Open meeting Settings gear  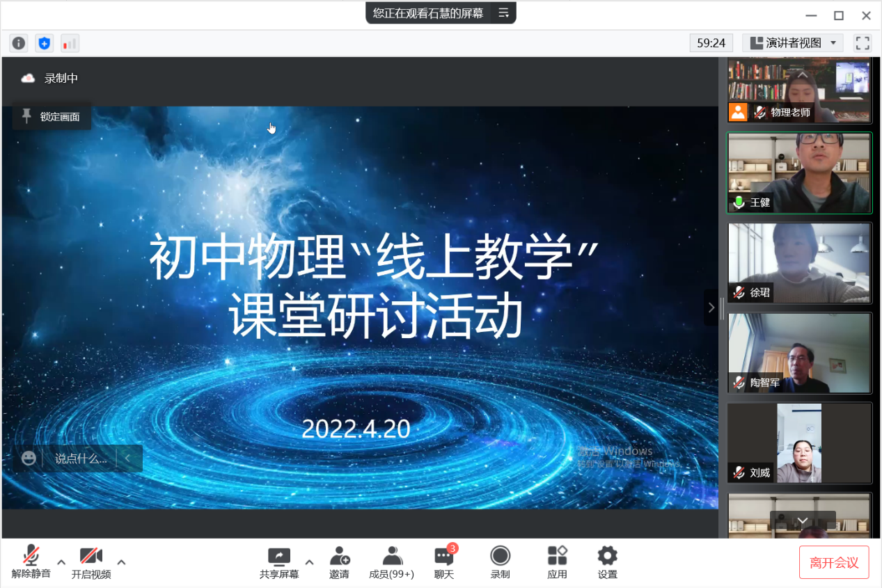607,562
